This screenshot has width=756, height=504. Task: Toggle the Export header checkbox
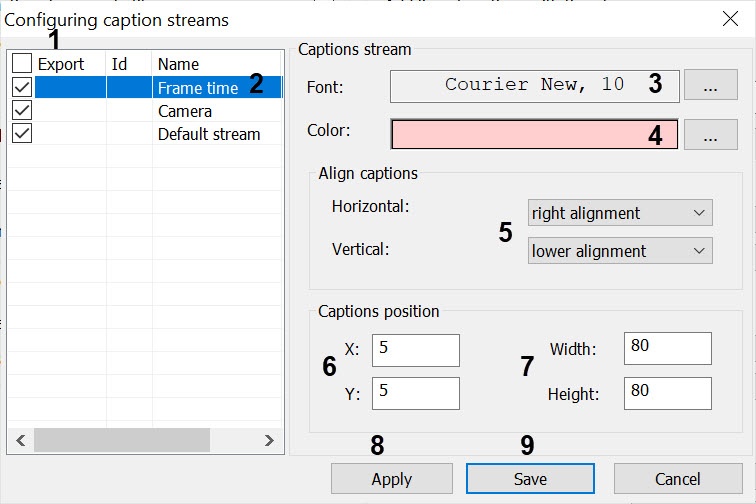point(22,64)
